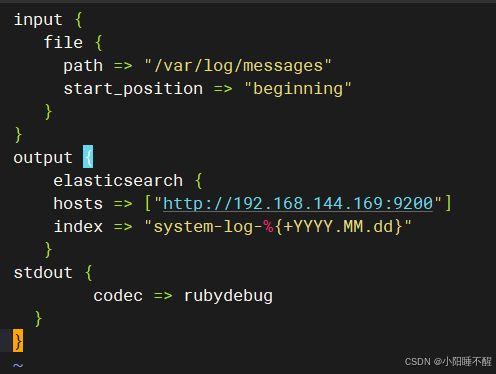Image resolution: width=496 pixels, height=374 pixels.
Task: Click the opening brace after "input"
Action: click(78, 20)
